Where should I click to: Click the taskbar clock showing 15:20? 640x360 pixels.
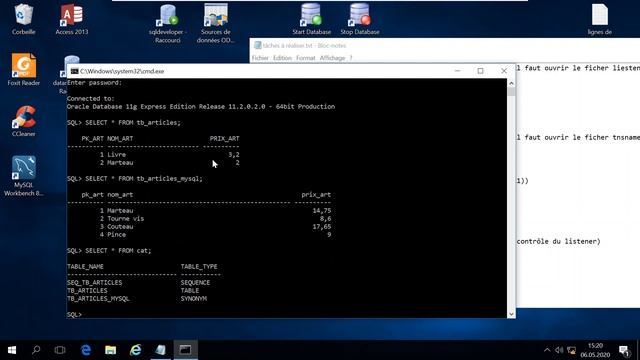(595, 350)
